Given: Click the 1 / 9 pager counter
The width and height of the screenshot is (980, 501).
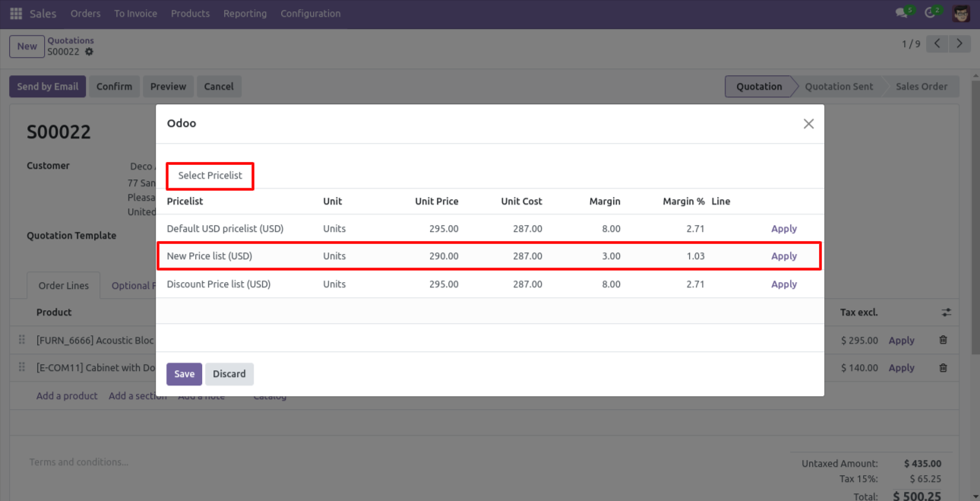Looking at the screenshot, I should point(911,44).
